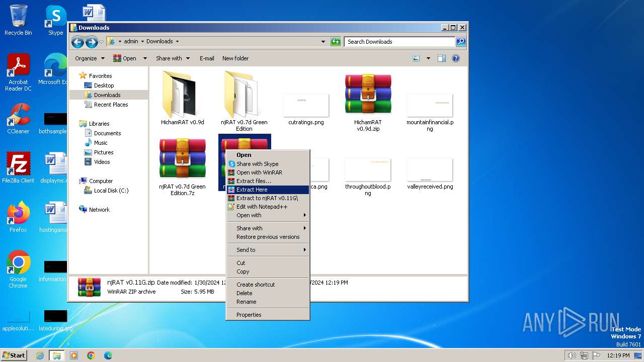Select Recent Places in navigation pane
Viewport: 644px width, 362px height.
[x=111, y=105]
